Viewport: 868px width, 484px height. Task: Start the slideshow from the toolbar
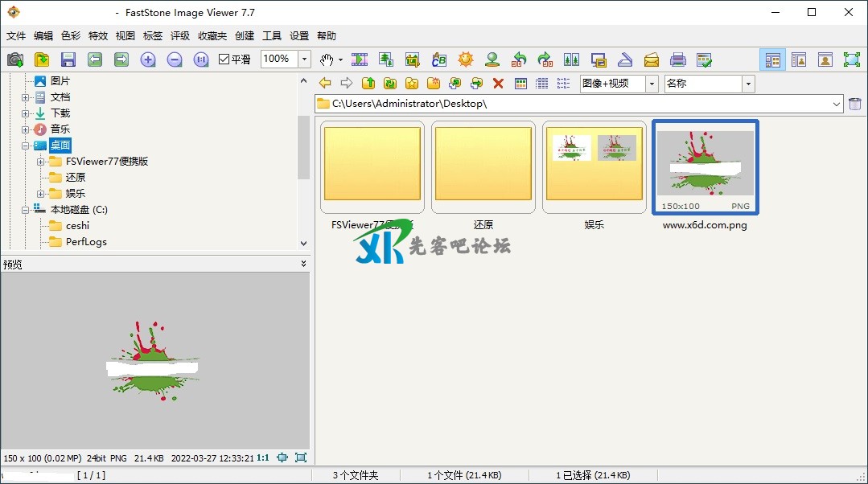click(360, 59)
